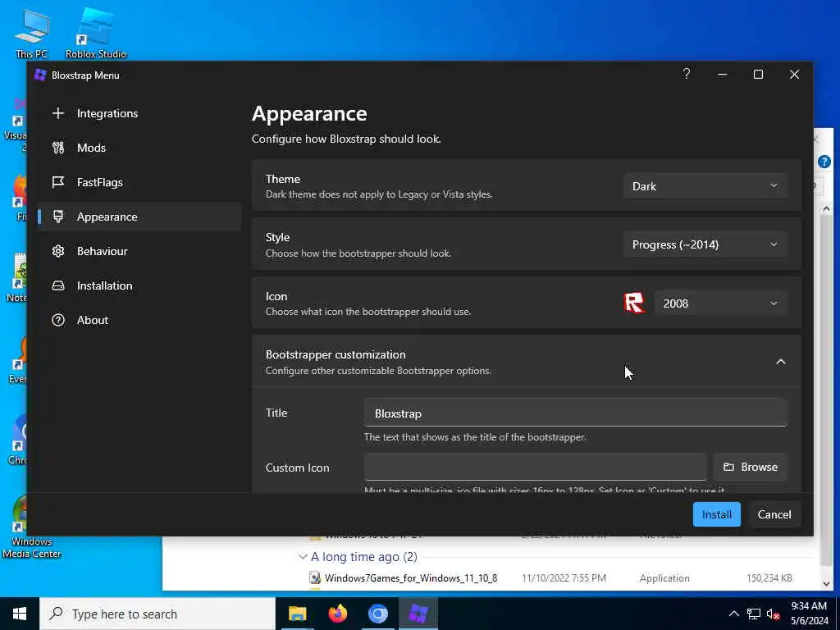The height and width of the screenshot is (630, 840).
Task: Click the About question-mark icon
Action: coord(58,320)
